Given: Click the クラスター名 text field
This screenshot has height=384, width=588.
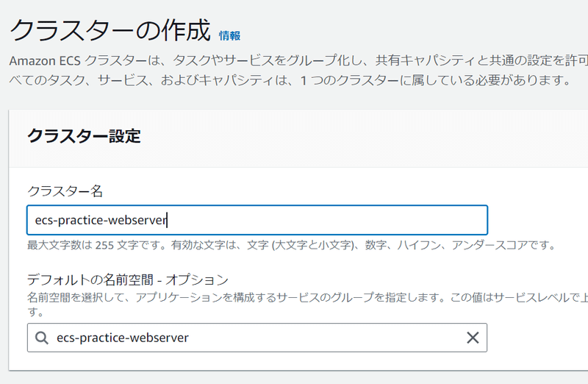Looking at the screenshot, I should coord(257,220).
